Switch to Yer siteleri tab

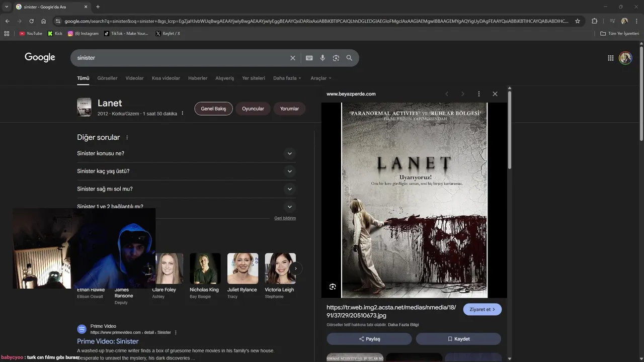254,78
